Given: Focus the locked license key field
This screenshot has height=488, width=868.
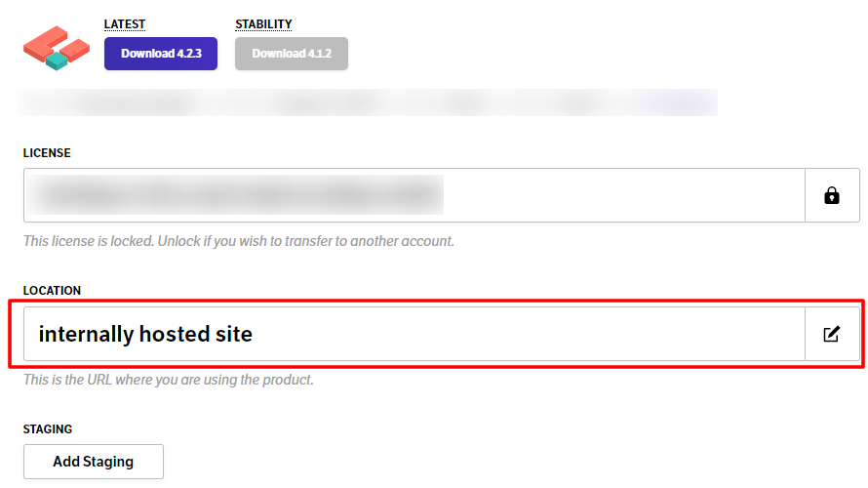Looking at the screenshot, I should click(414, 195).
